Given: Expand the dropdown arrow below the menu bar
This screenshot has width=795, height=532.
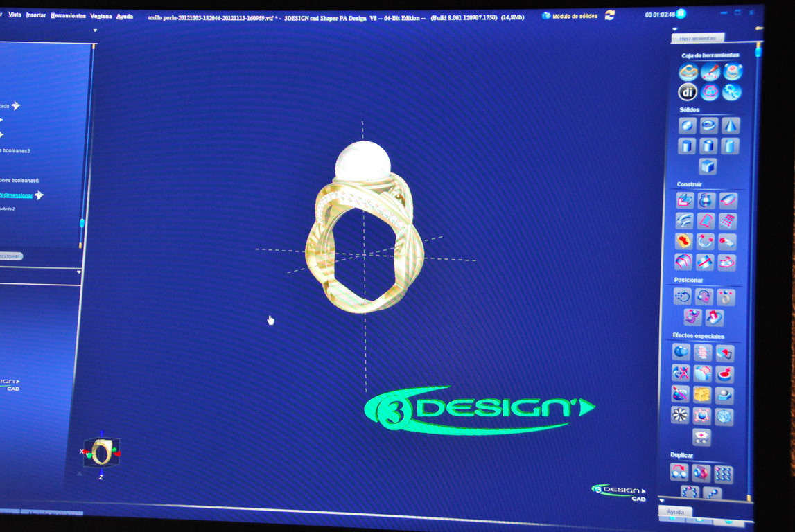Looking at the screenshot, I should pos(95,30).
